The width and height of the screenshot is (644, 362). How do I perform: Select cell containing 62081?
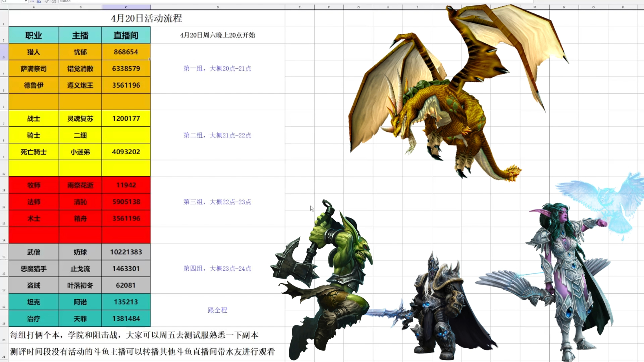tap(126, 285)
